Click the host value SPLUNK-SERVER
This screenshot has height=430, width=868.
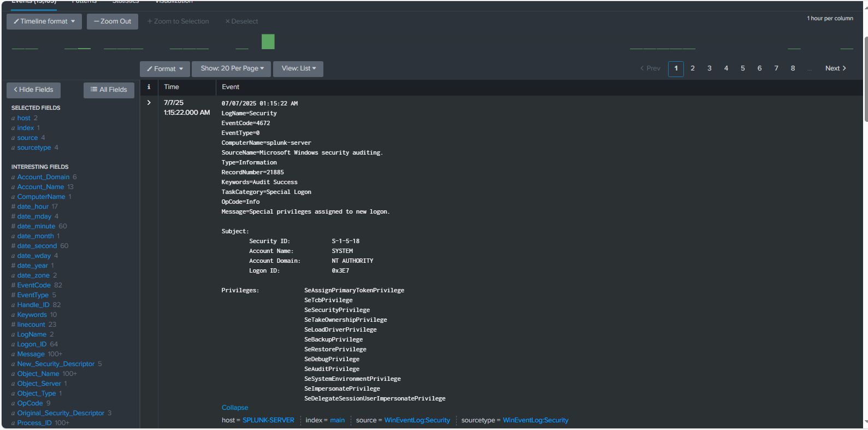click(x=268, y=420)
